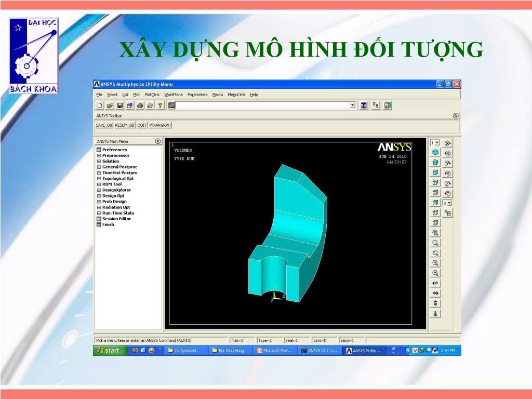Open Preferences in the Main Menu
532x399 pixels.
(114, 150)
